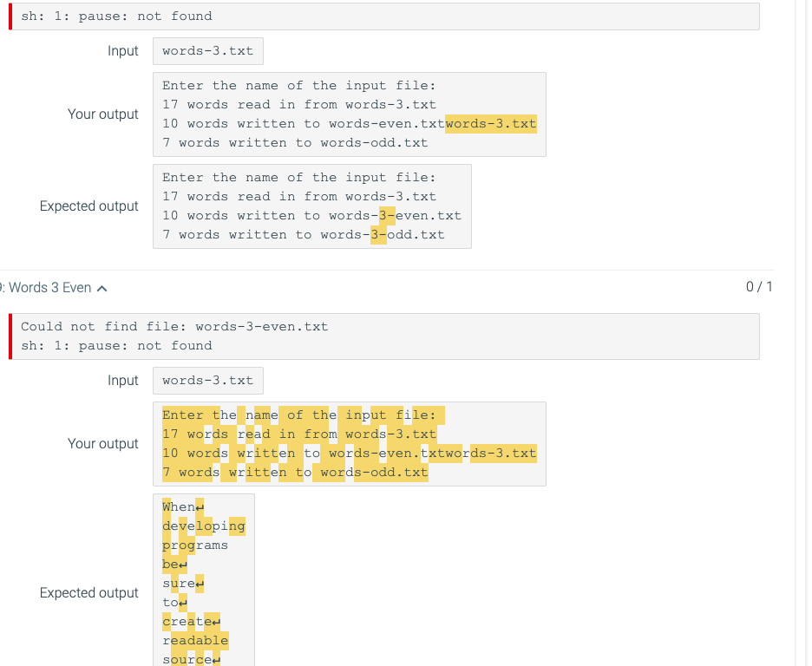Click the word readable in expected output
The image size is (812, 666).
pos(196,640)
